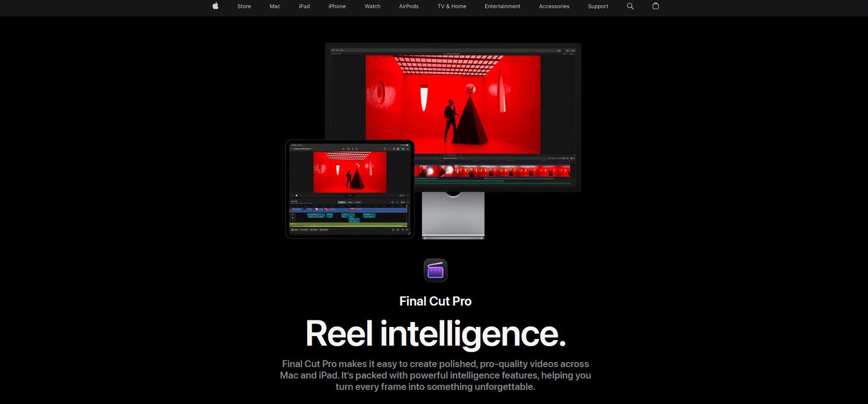Click the Apple logo in navigation bar
The image size is (868, 404).
tap(215, 6)
